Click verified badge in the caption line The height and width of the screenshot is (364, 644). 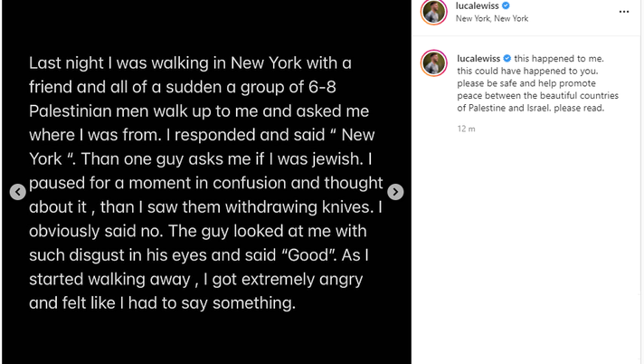507,58
